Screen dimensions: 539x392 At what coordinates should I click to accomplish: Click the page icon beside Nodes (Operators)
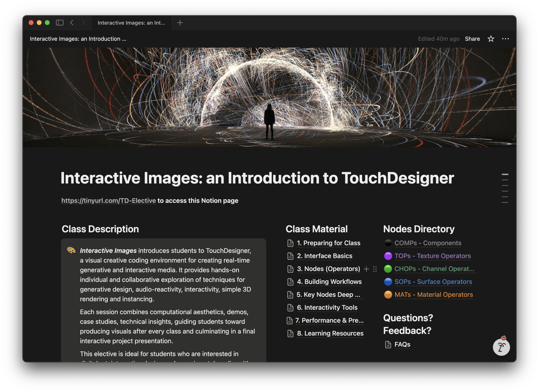[290, 269]
